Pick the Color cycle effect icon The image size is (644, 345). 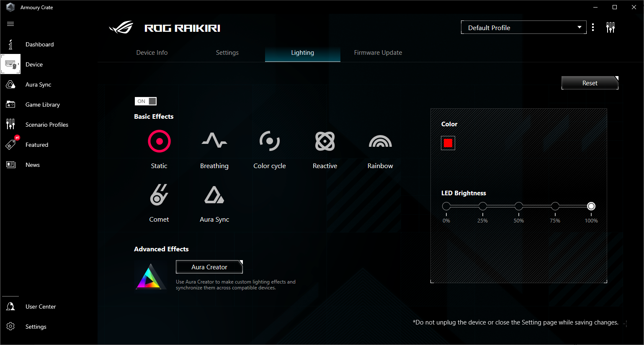[x=270, y=141]
